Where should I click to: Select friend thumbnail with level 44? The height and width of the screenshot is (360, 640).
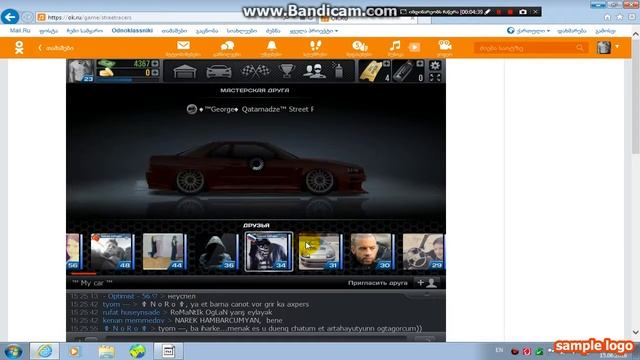pos(164,252)
